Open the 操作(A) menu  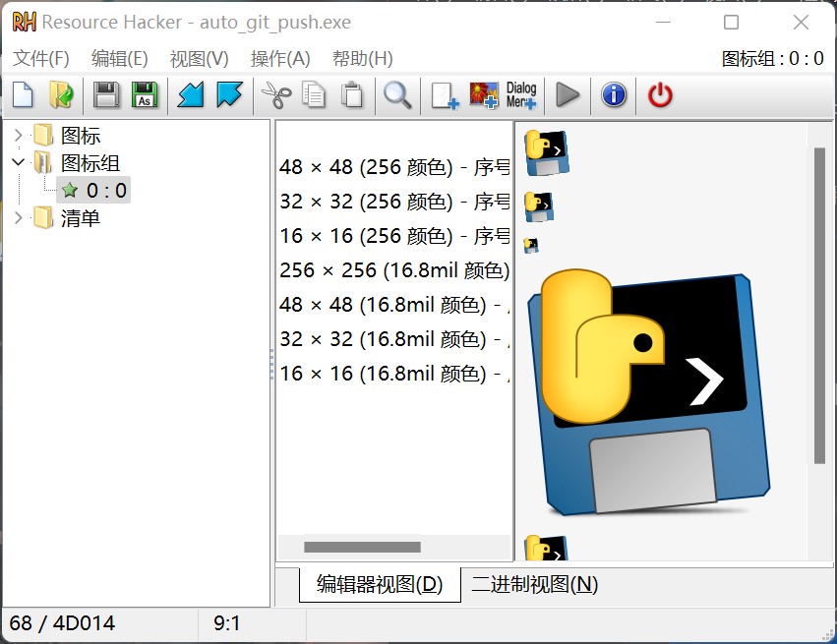[x=280, y=58]
